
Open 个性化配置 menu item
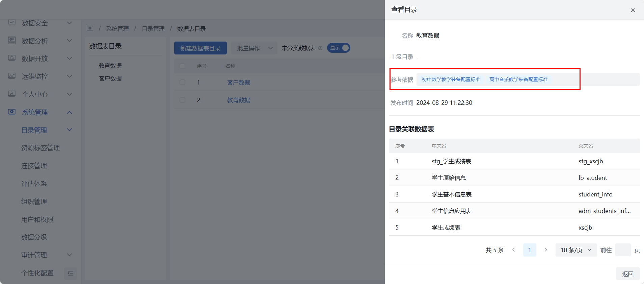(37, 273)
